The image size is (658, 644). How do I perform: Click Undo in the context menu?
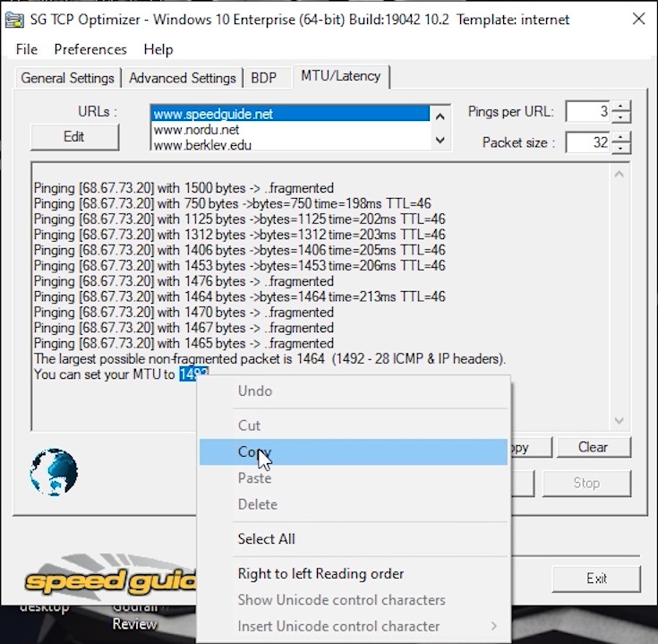(354, 391)
